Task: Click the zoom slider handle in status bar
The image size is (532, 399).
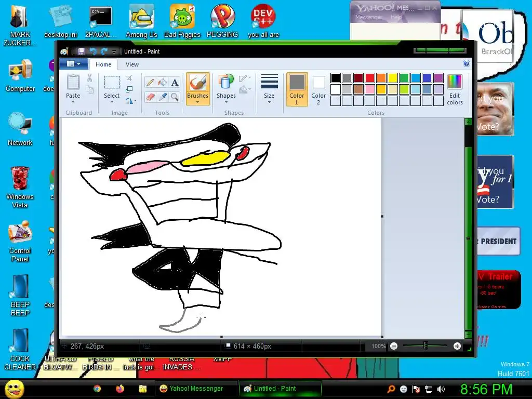Action: click(425, 346)
